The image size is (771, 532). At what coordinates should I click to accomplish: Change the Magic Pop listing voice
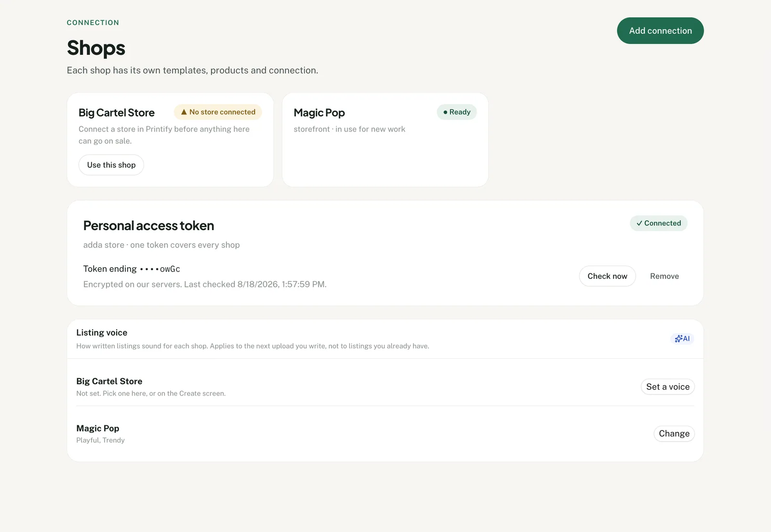[x=674, y=434]
